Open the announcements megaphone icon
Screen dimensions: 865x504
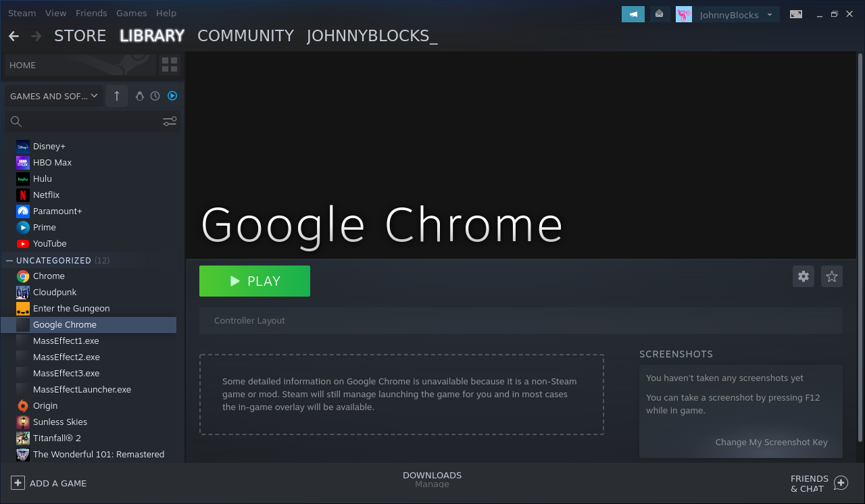coord(633,14)
